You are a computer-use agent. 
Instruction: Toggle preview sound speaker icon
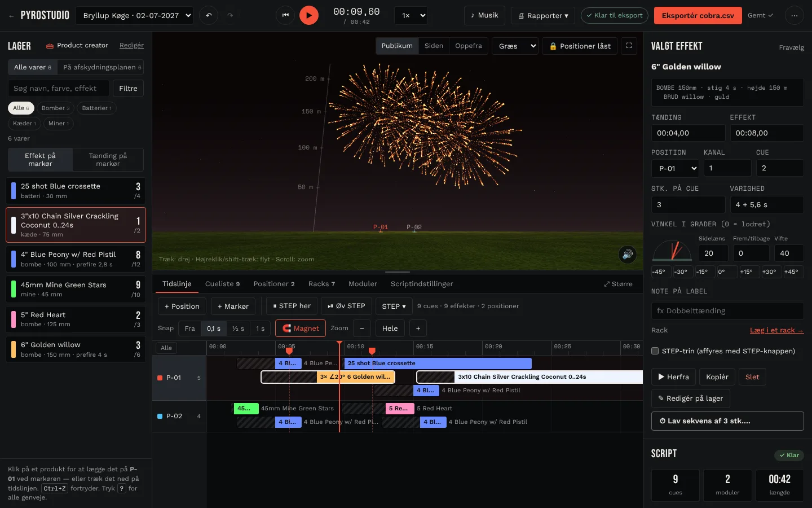point(627,255)
